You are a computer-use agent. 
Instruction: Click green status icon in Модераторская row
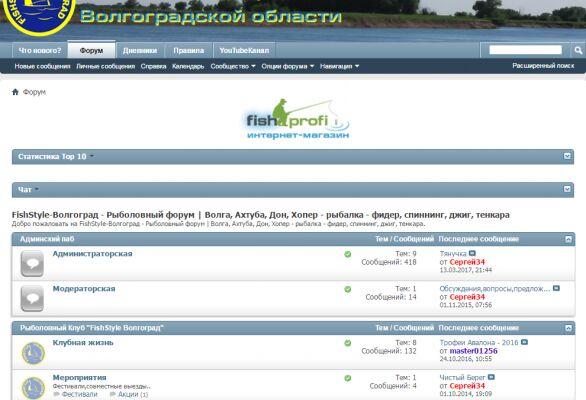click(348, 289)
